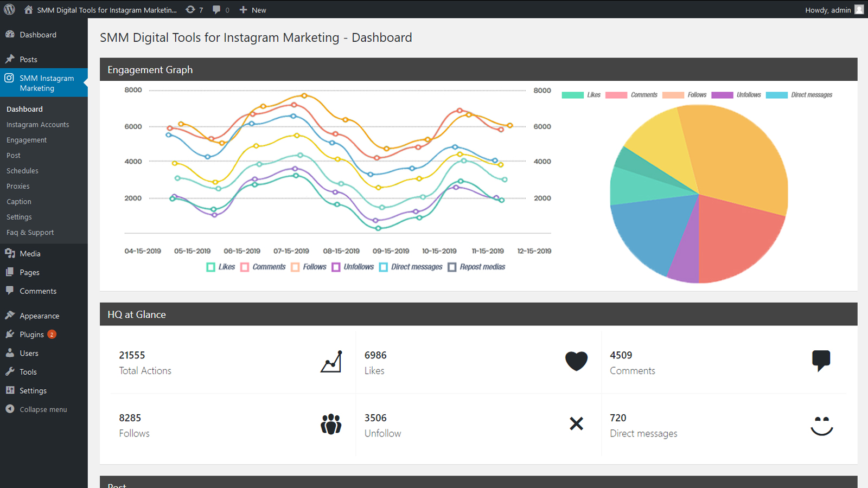The image size is (868, 488).
Task: Toggle Unfollows in pie chart legend
Action: click(x=736, y=95)
